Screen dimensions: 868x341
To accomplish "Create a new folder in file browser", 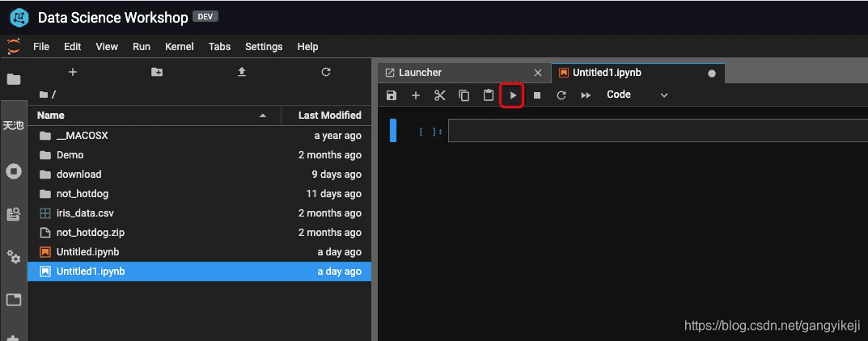I will pyautogui.click(x=157, y=72).
